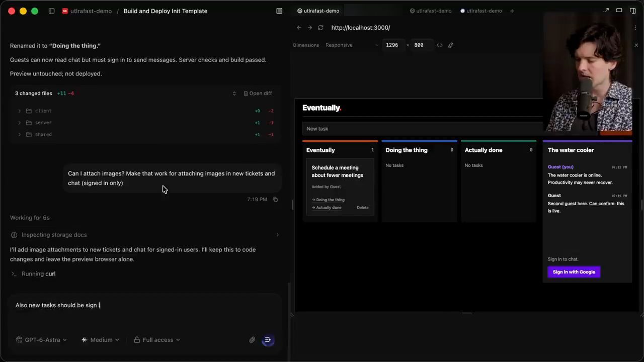Viewport: 644px width, 362px height.
Task: Toggle the document outline icon in header
Action: (279, 11)
